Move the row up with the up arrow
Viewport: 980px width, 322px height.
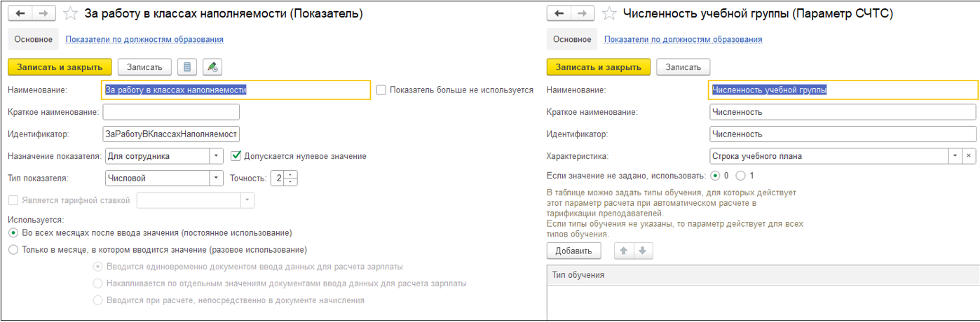click(620, 251)
